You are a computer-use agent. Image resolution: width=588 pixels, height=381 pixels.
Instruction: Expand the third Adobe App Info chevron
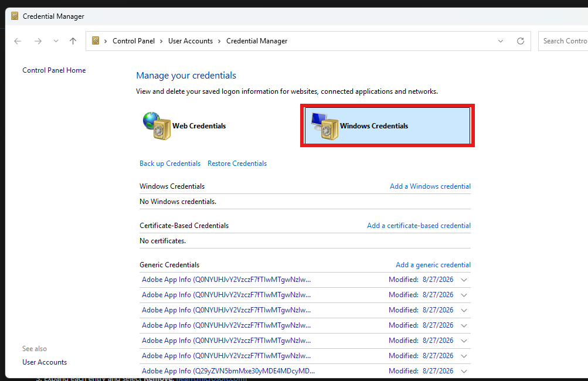464,311
